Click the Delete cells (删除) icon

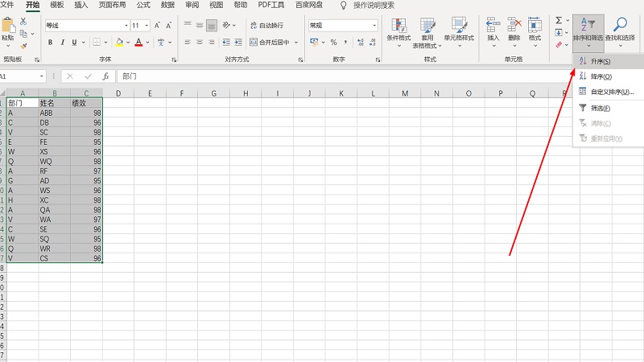[x=514, y=29]
